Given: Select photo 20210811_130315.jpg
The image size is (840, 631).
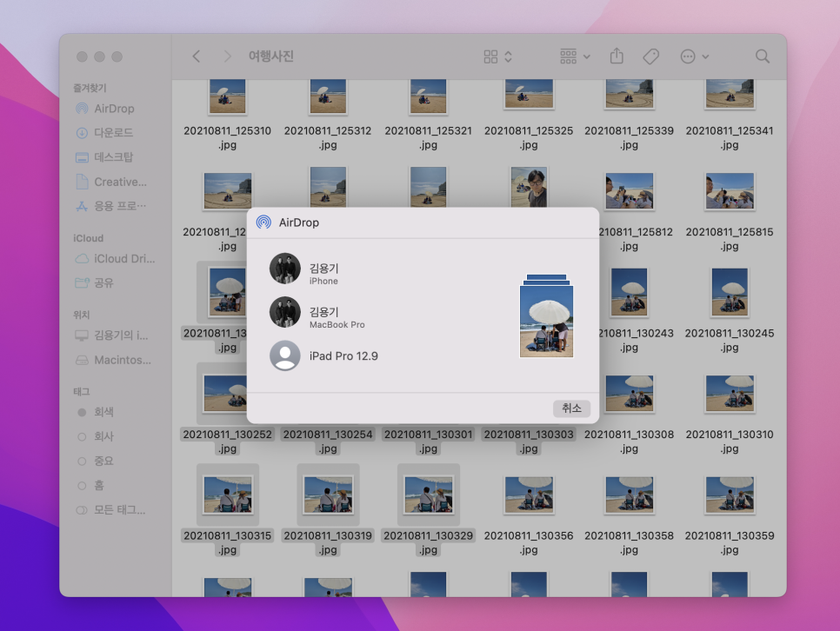Looking at the screenshot, I should click(x=228, y=495).
